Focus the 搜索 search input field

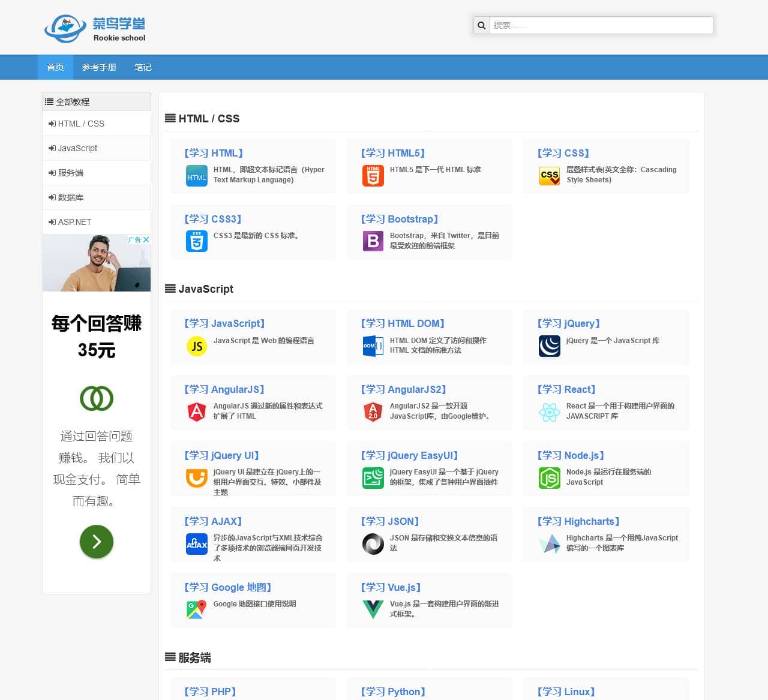(601, 25)
